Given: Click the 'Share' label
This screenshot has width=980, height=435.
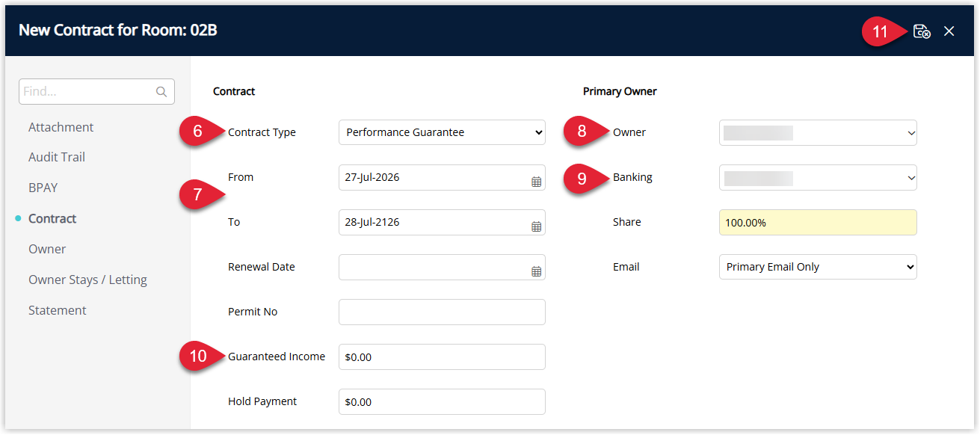Looking at the screenshot, I should click(626, 222).
